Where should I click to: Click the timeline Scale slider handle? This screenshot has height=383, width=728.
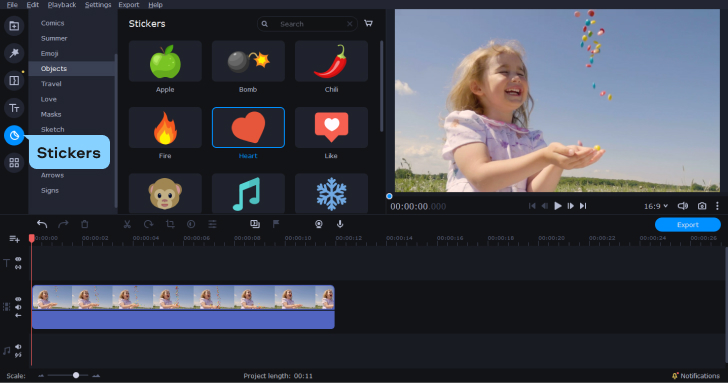coord(76,375)
